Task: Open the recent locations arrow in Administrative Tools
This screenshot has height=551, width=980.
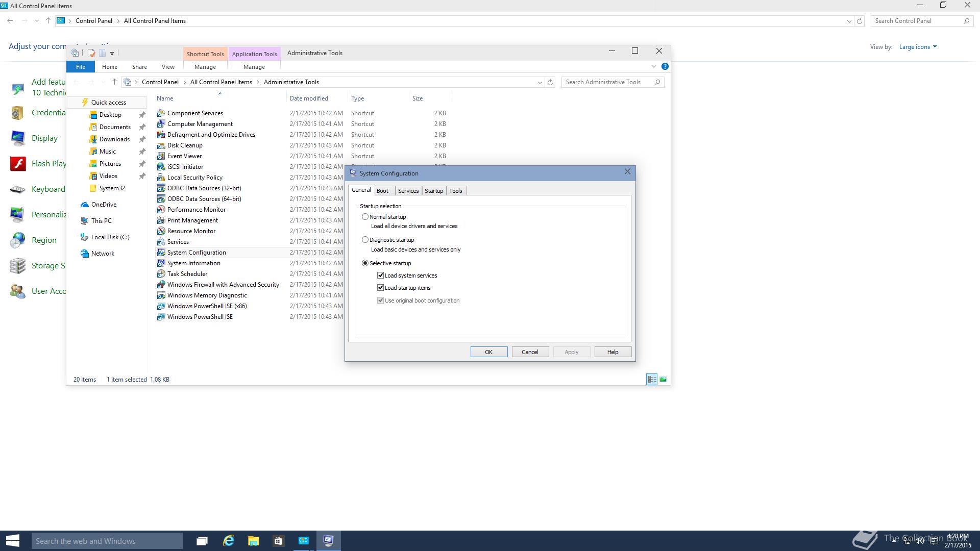Action: click(x=103, y=82)
